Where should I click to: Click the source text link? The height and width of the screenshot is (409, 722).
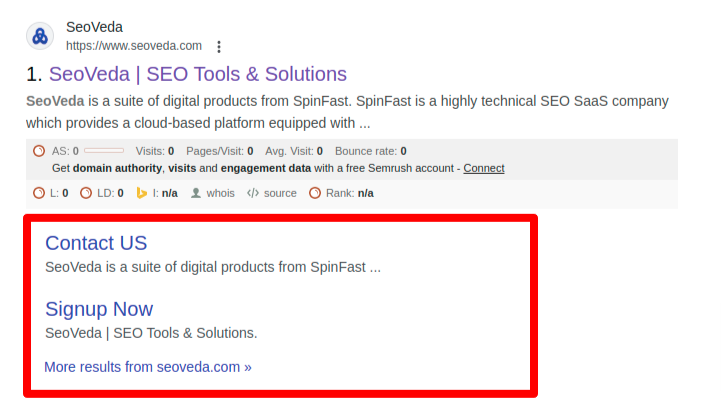click(x=280, y=193)
